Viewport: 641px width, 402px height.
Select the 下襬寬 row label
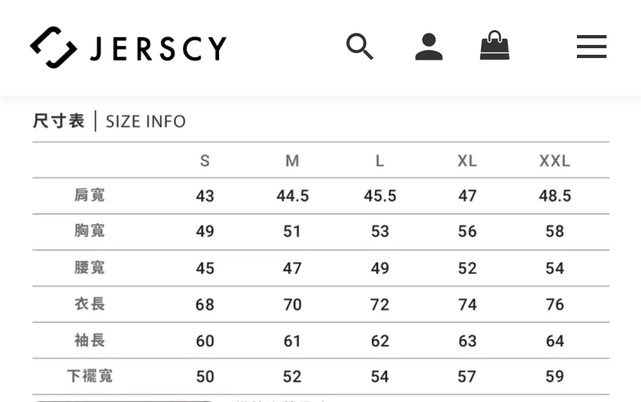pos(89,376)
